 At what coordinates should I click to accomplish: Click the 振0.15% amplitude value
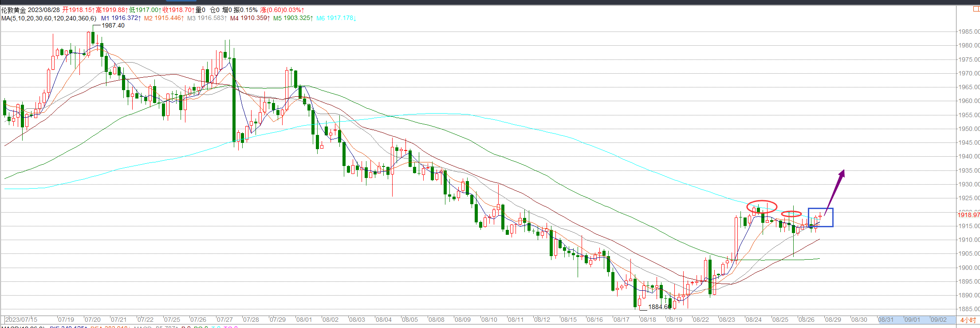(246, 10)
